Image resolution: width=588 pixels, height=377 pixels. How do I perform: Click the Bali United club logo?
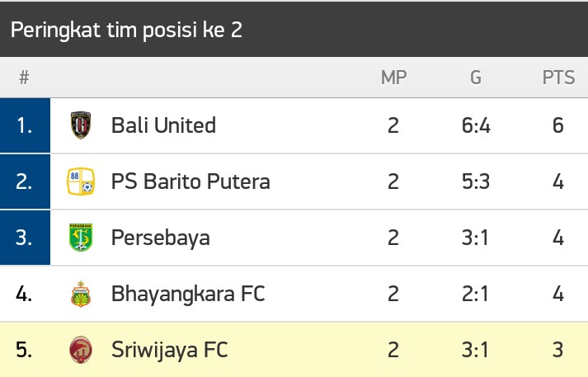(81, 125)
